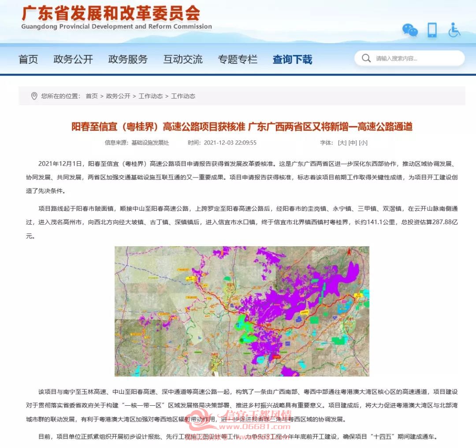Open the 专题专栏 navigation menu
This screenshot has height=448, width=476.
click(238, 59)
